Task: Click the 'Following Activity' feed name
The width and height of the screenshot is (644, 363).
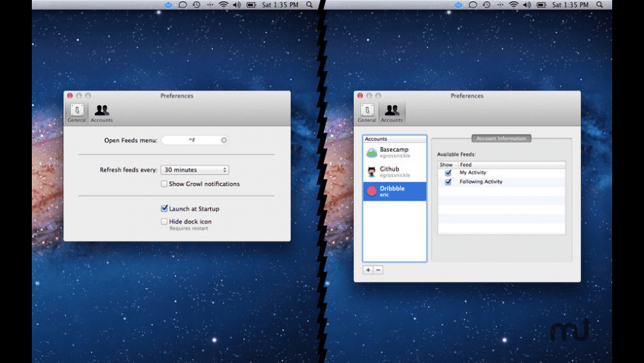Action: (481, 181)
